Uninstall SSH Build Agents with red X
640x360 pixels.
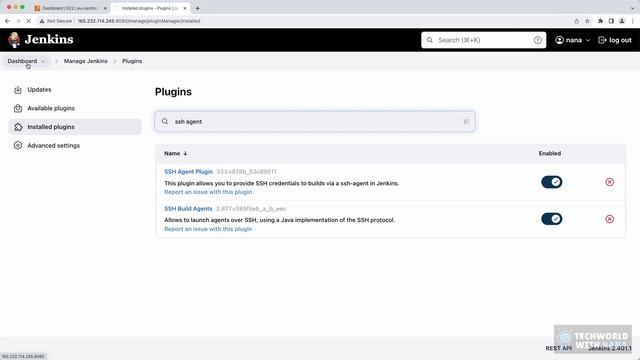coord(609,219)
